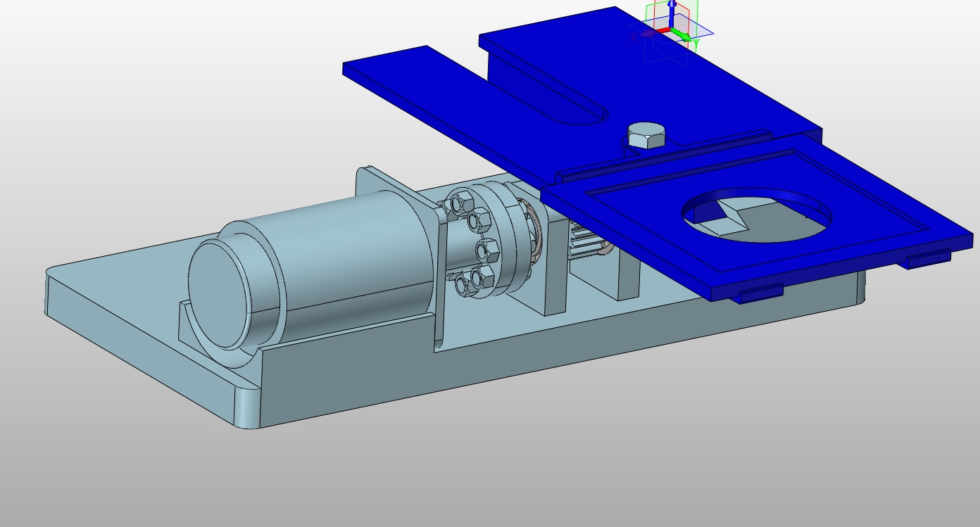This screenshot has width=980, height=527.
Task: Select the hex bolt head on blue plate
Action: tap(646, 135)
